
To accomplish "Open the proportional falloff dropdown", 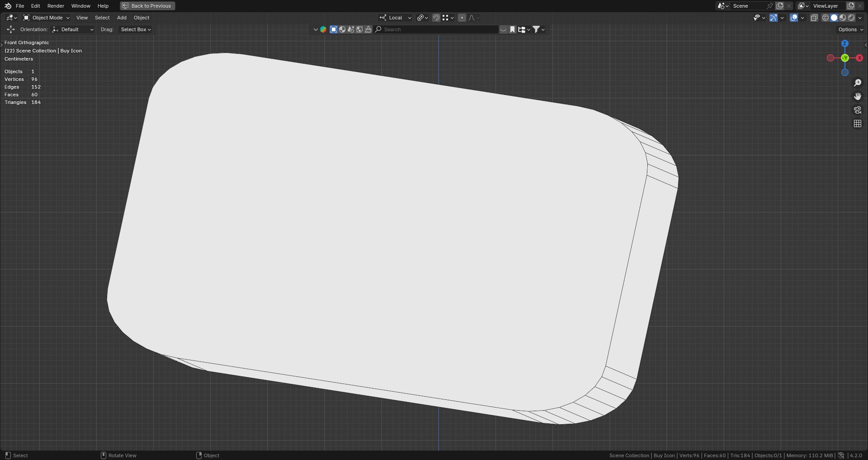I will coord(474,18).
